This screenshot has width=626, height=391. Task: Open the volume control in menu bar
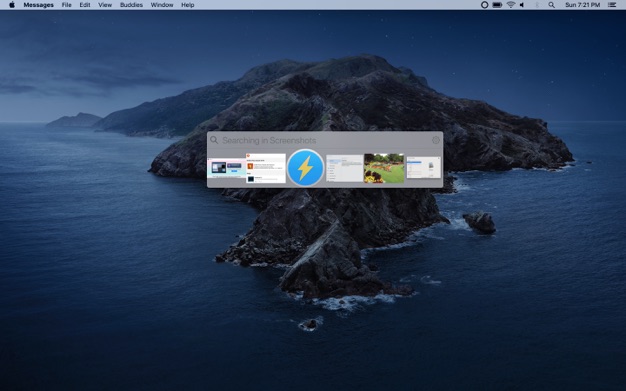coord(522,5)
